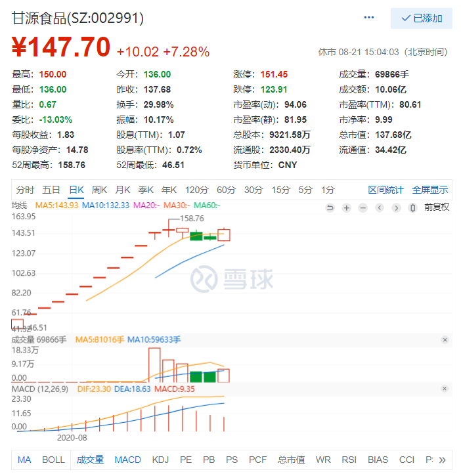Select the MA main indicator
The image size is (461, 476).
coord(24,460)
